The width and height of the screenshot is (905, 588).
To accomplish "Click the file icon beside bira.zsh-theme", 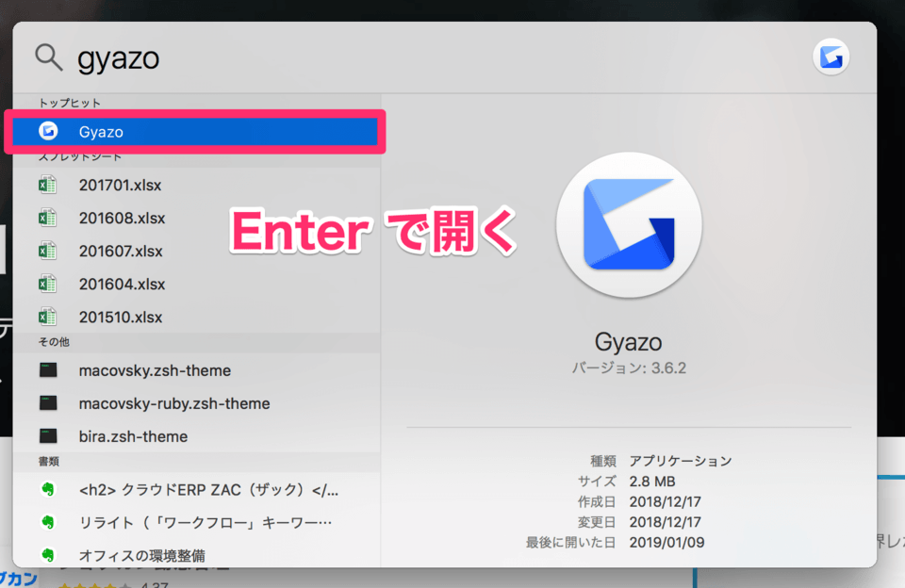I will click(47, 436).
